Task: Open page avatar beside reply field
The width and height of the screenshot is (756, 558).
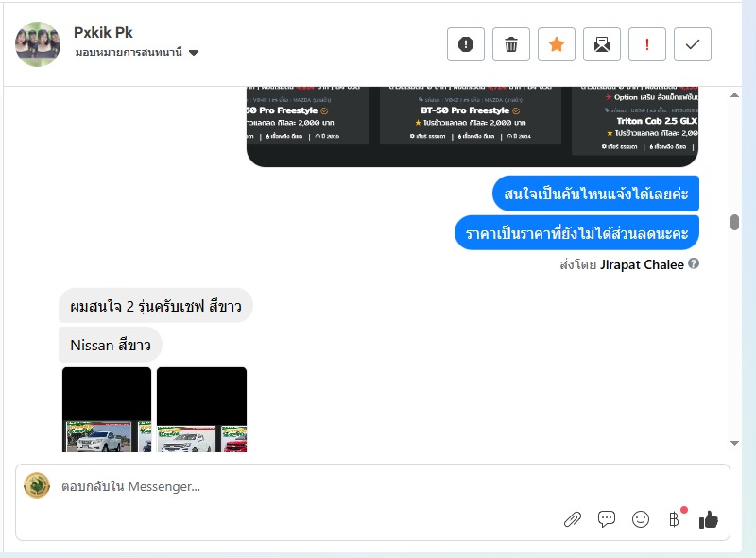Action: pyautogui.click(x=37, y=485)
